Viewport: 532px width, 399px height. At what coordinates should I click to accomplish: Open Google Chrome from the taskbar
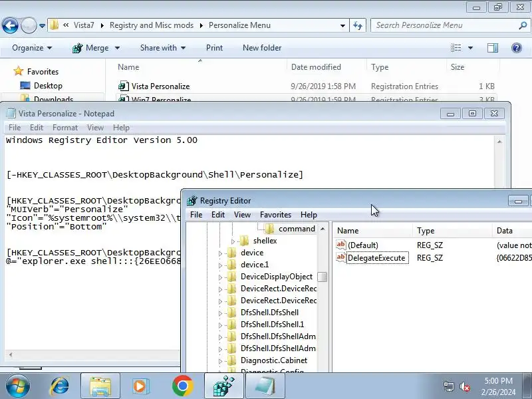coord(182,386)
